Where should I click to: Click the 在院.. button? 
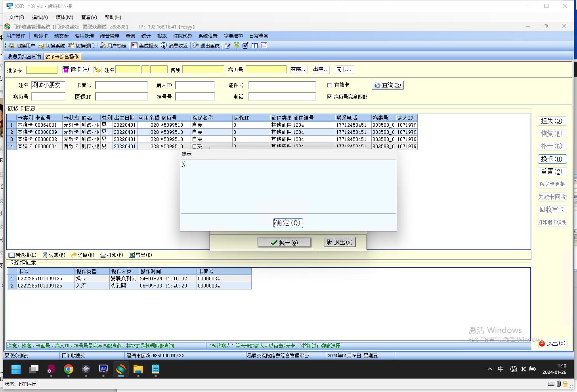coord(299,70)
